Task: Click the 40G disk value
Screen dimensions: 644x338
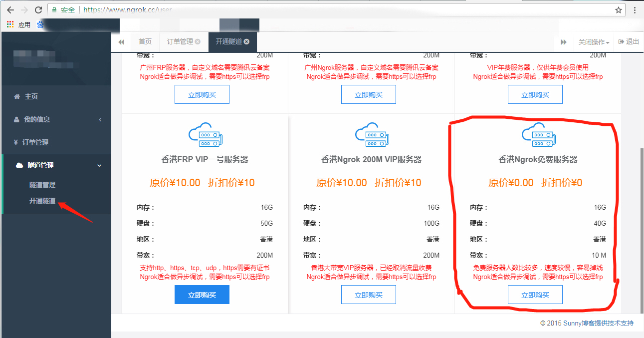Action: coord(600,223)
